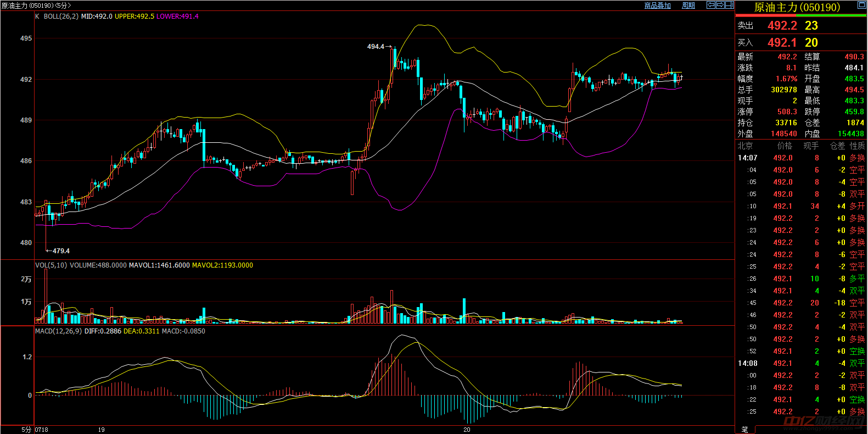The image size is (868, 434).
Task: Click the forward arrow navigation icon
Action: pyautogui.click(x=720, y=5)
